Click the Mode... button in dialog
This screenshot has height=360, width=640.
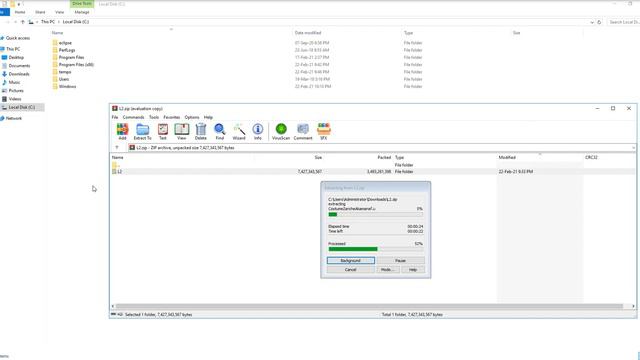tap(387, 270)
